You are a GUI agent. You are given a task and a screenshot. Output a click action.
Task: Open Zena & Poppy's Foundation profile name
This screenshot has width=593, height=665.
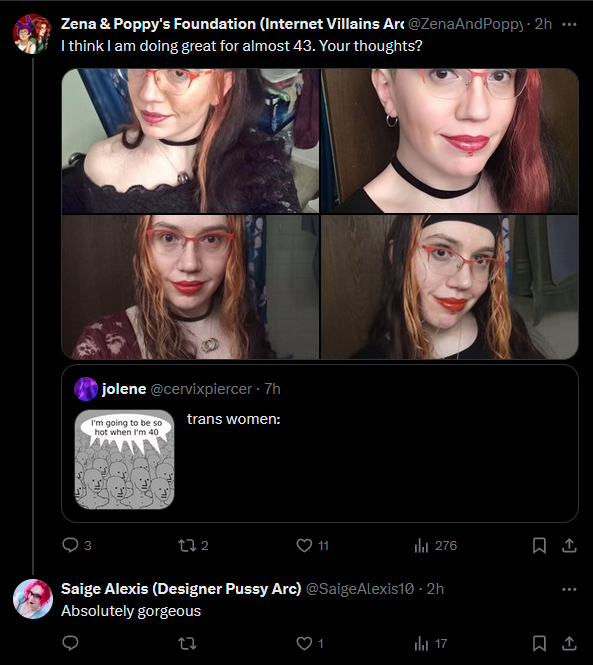coord(232,24)
